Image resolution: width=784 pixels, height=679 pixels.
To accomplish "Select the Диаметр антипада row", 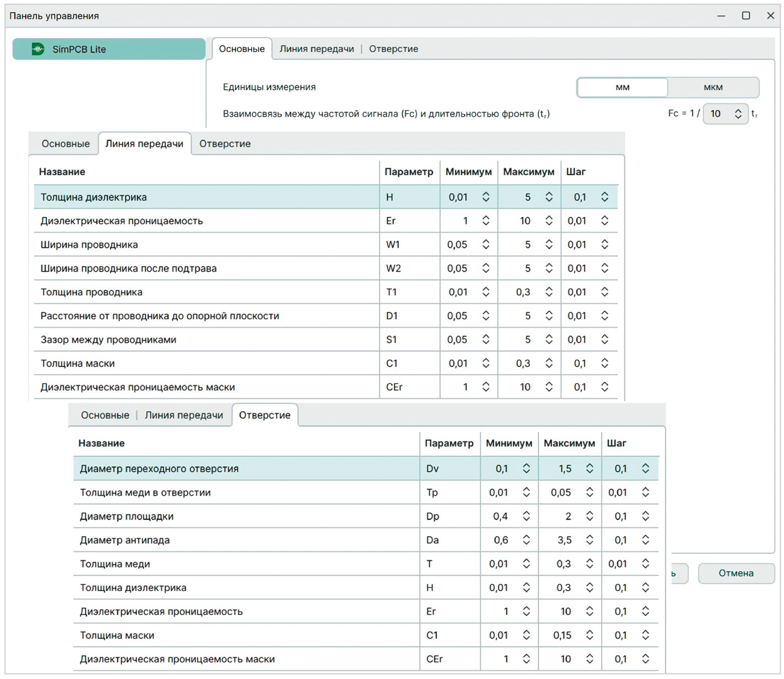I will (x=366, y=540).
